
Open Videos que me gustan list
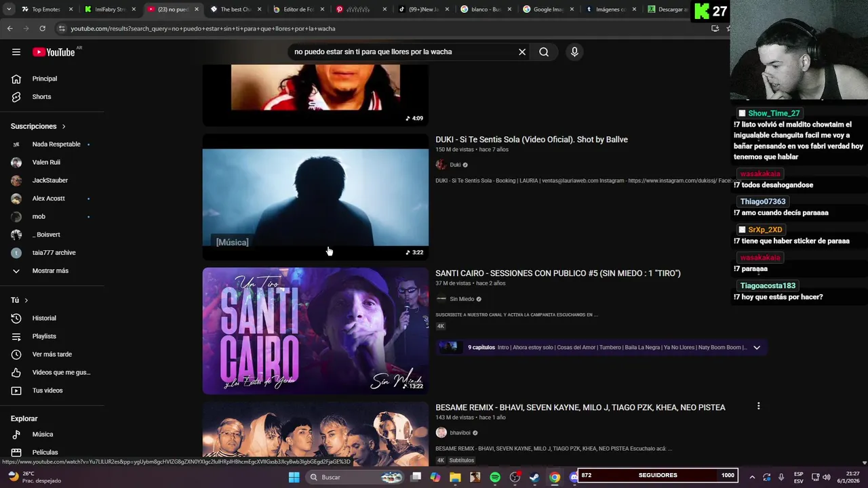(x=52, y=373)
